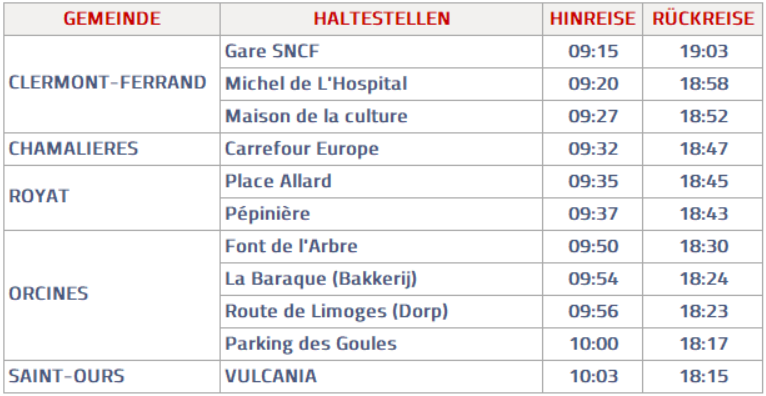Select the Font de l'Arbre stop
The image size is (766, 396).
[291, 246]
